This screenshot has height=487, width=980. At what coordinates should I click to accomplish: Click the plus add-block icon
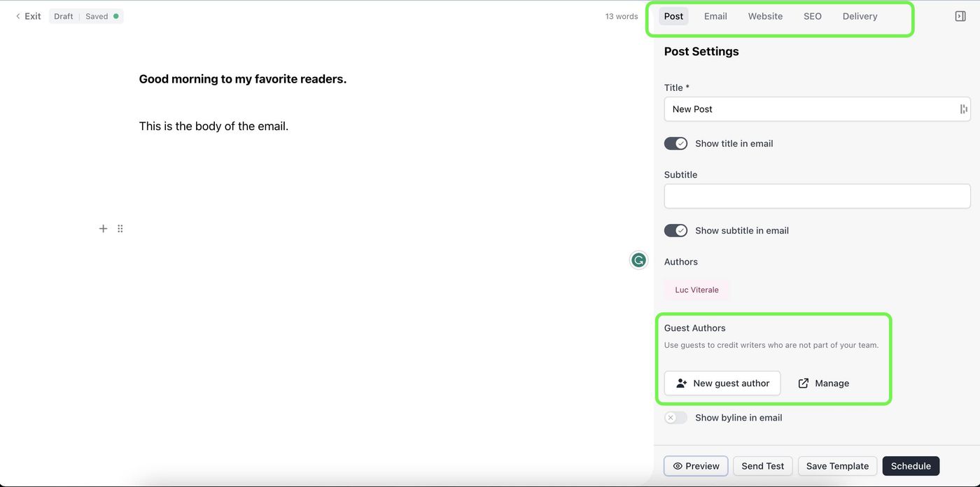pos(103,229)
